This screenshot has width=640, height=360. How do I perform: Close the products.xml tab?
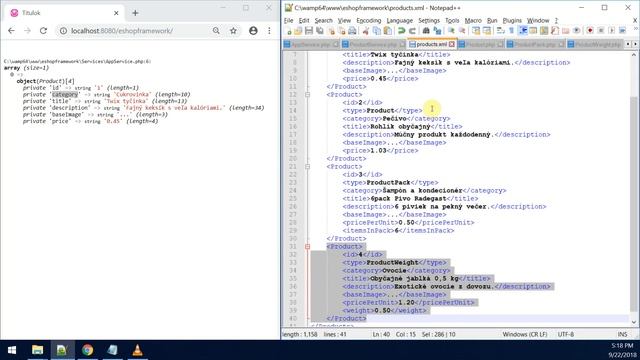click(452, 44)
